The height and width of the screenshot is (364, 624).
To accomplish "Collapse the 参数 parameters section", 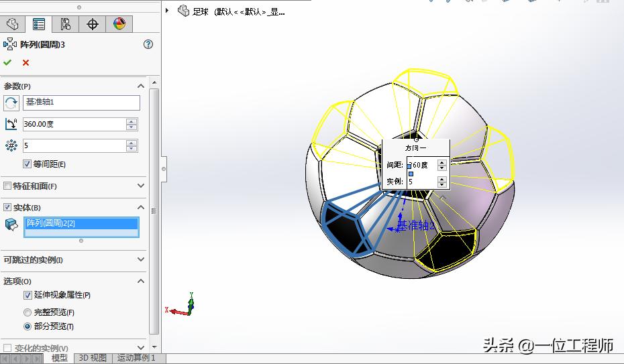I will click(141, 86).
